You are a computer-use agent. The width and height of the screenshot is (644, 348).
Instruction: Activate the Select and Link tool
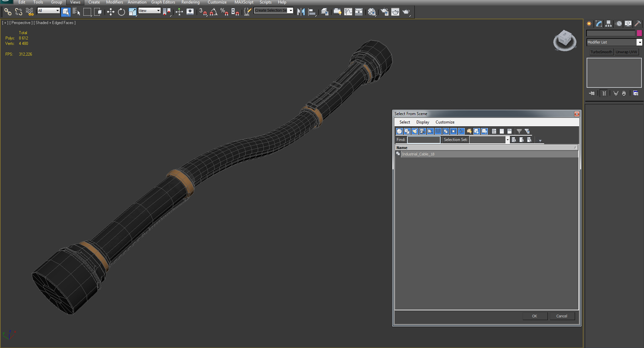[8, 12]
